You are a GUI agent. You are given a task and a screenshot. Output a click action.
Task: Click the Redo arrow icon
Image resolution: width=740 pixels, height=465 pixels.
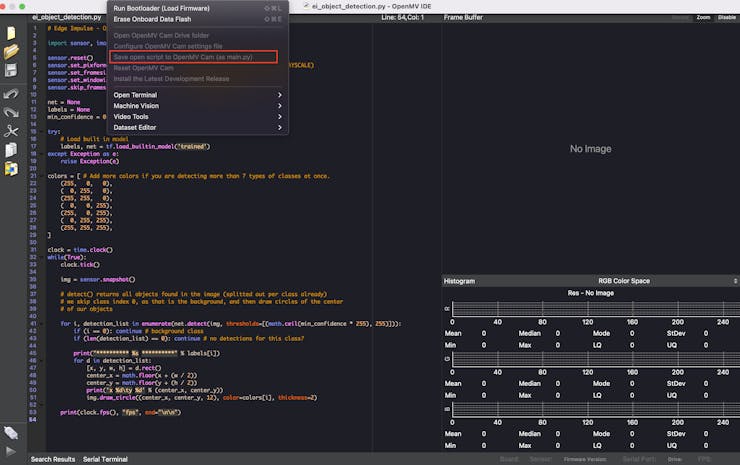(11, 111)
